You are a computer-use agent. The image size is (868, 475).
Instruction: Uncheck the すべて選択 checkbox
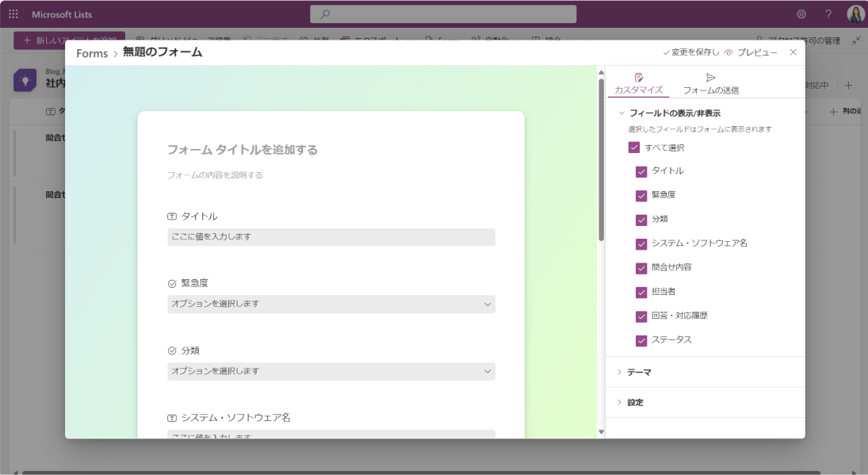coord(634,147)
